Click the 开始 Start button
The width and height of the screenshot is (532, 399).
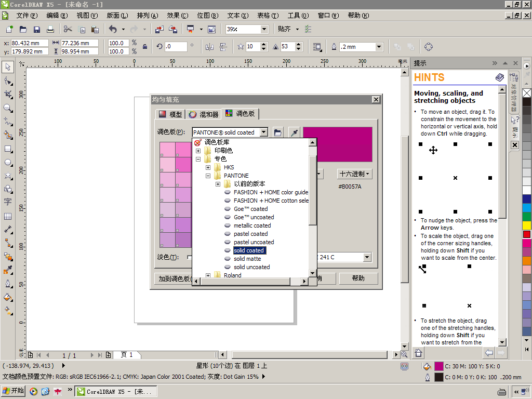13,391
